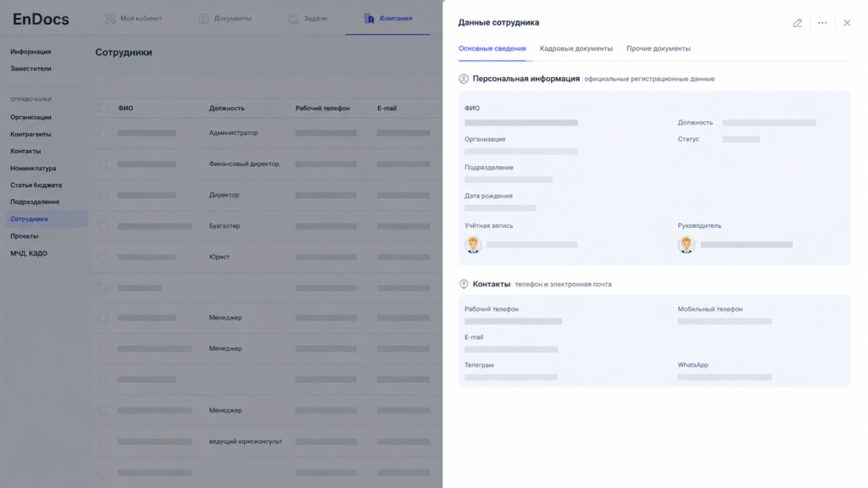Open Информация in sidebar

coord(31,52)
